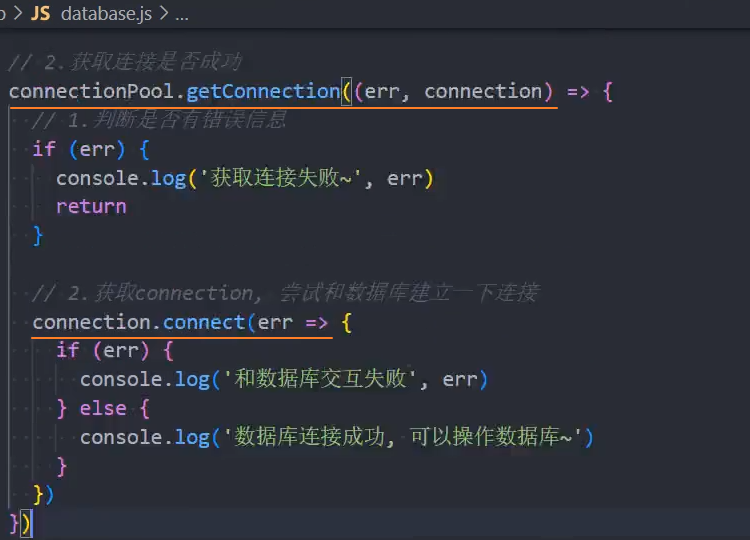Click the JS file icon in breadcrumb
The image size is (750, 540).
click(x=40, y=14)
